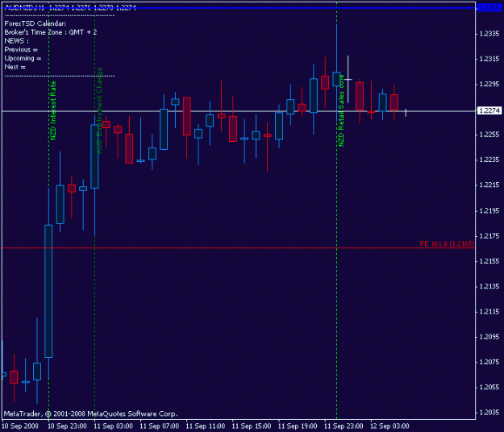Click the white candle right of the Retail Sales line

[x=348, y=79]
